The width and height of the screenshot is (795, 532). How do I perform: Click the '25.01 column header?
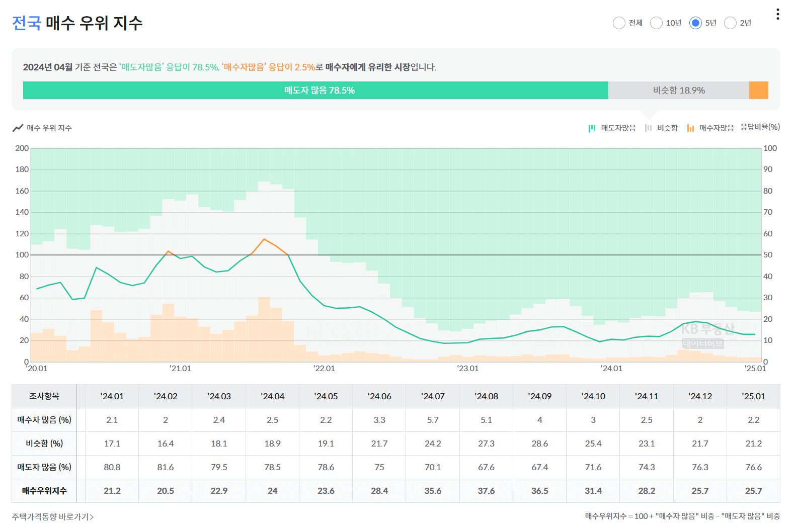tap(753, 396)
